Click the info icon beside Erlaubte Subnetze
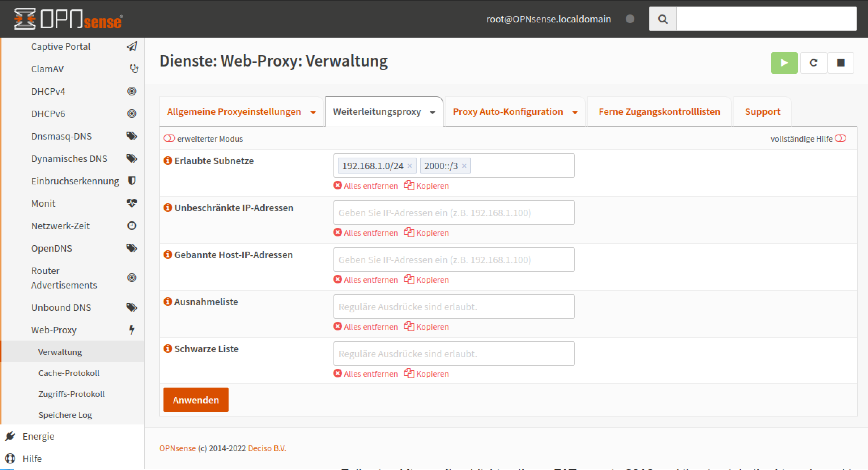The height and width of the screenshot is (470, 868). [167, 161]
